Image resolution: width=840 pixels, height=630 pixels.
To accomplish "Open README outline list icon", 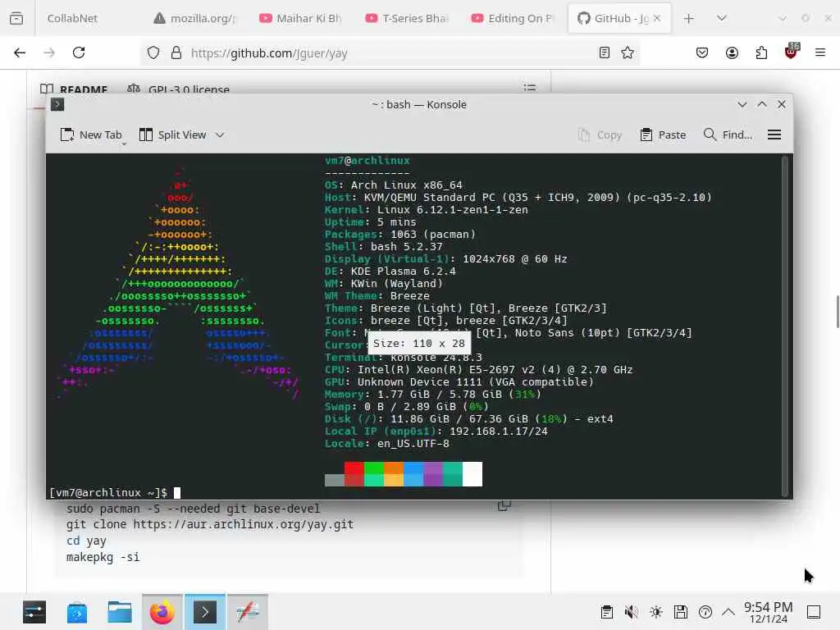I will point(529,87).
